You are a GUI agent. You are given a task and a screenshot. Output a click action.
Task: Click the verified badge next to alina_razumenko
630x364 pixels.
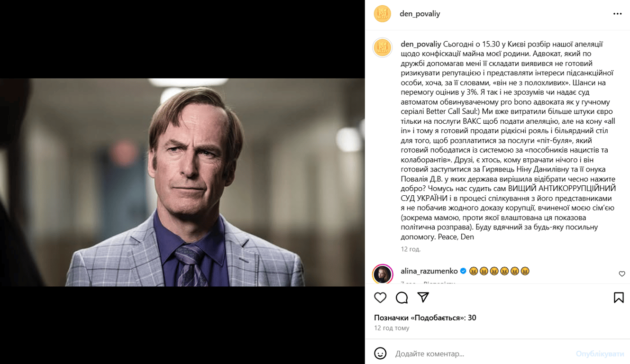(464, 271)
